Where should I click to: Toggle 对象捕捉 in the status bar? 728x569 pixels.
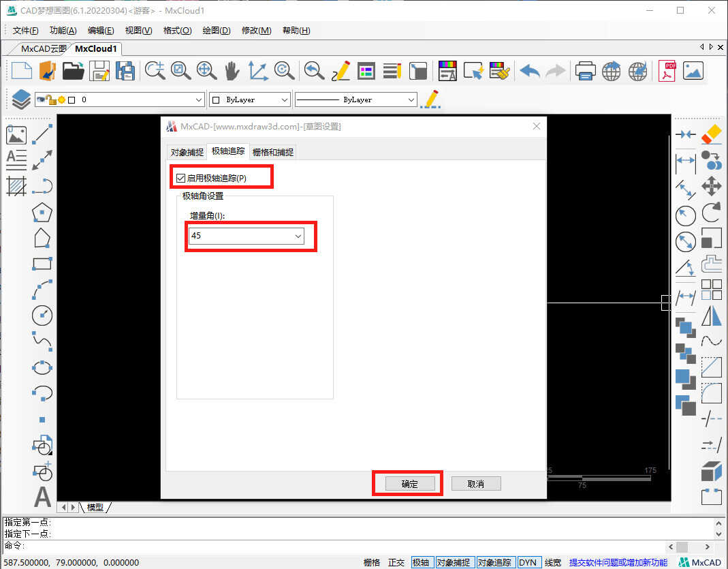(454, 562)
